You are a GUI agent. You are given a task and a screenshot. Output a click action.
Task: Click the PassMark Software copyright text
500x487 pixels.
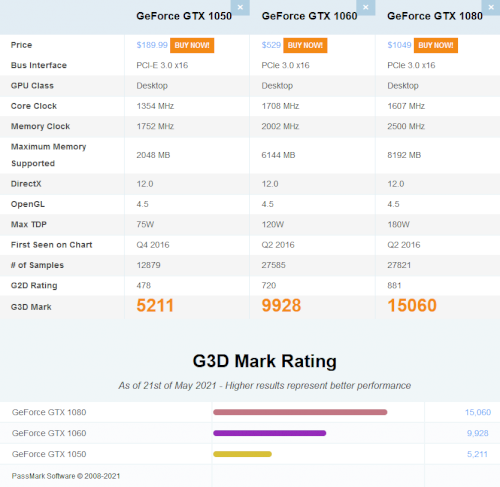click(x=66, y=476)
